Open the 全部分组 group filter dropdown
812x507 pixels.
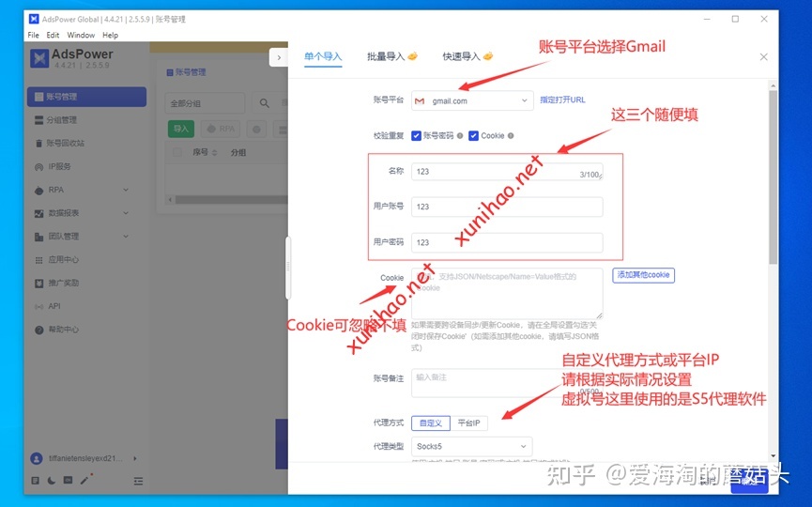[205, 103]
